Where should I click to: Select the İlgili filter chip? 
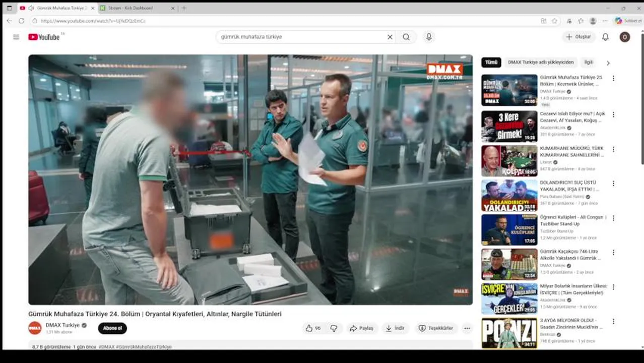[x=589, y=63]
